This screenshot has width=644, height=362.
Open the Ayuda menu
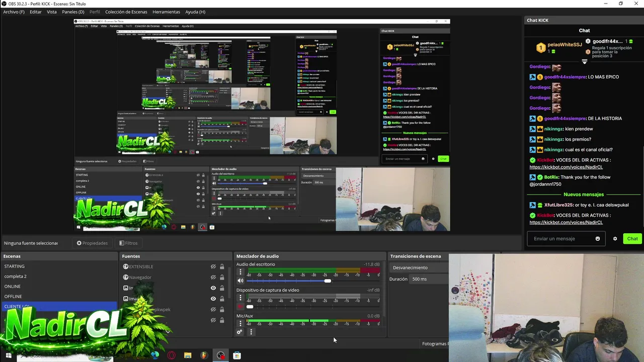[195, 12]
